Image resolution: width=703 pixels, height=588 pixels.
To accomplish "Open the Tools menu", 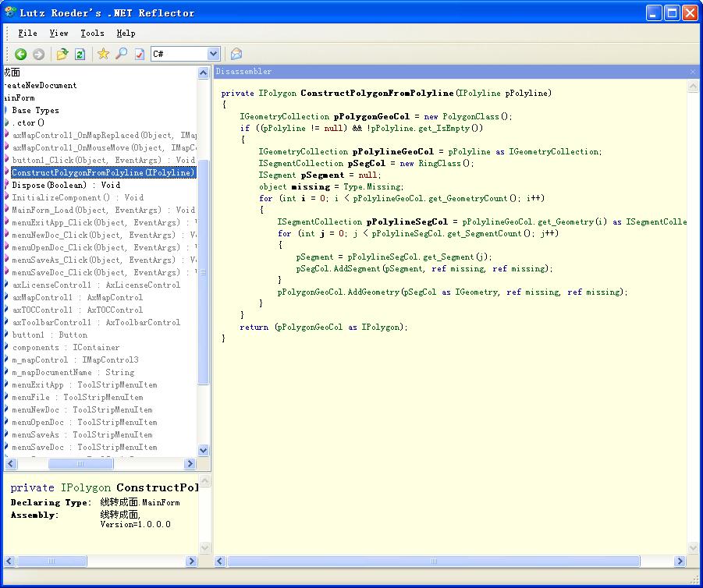I will (x=92, y=34).
